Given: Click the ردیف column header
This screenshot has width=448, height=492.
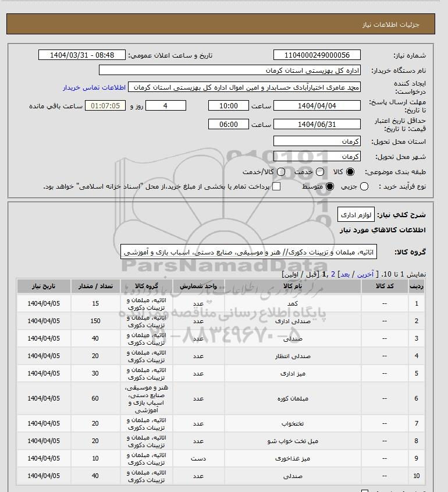Looking at the screenshot, I should [x=417, y=286].
